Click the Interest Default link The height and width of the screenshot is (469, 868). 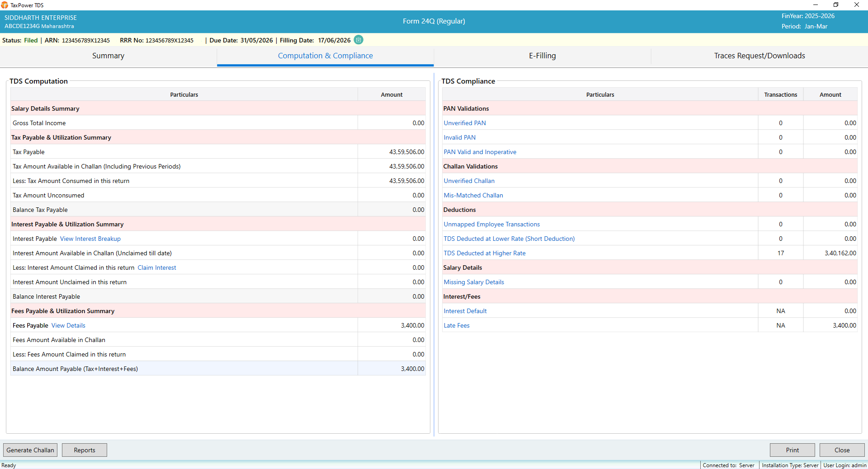click(465, 311)
